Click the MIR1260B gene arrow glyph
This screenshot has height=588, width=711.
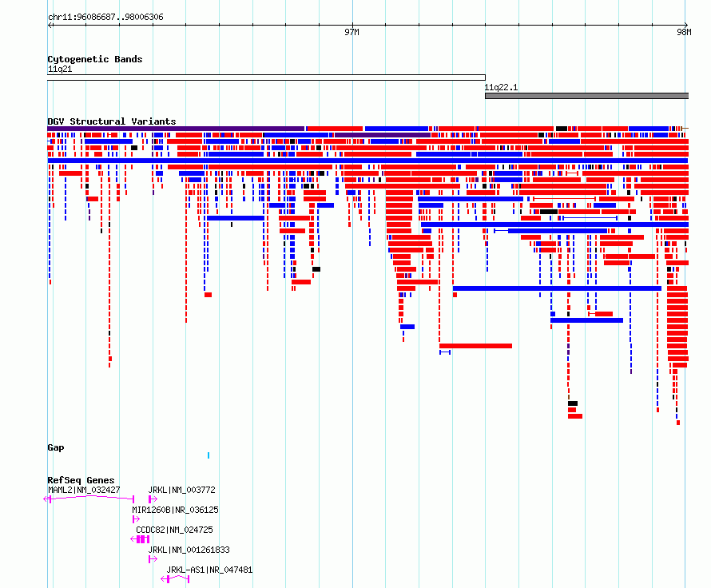tap(136, 519)
